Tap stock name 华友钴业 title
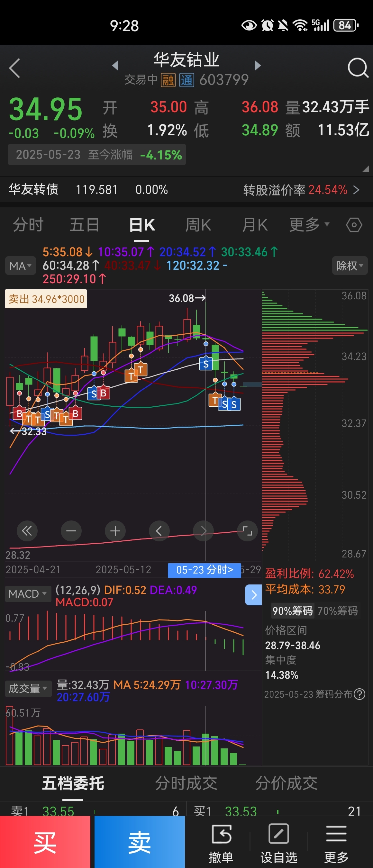This screenshot has width=373, height=868. click(x=187, y=60)
